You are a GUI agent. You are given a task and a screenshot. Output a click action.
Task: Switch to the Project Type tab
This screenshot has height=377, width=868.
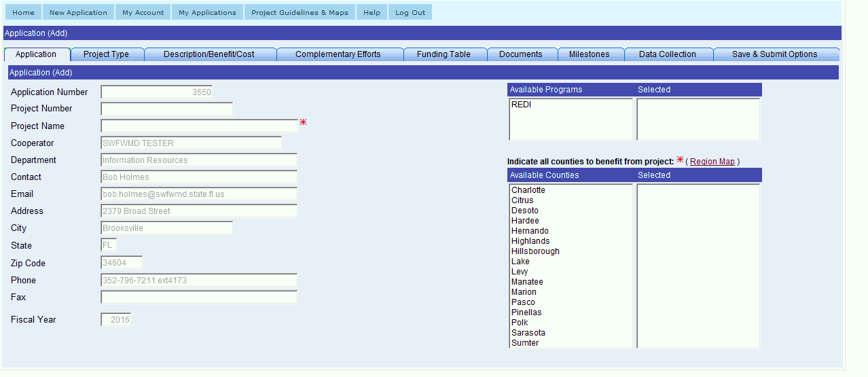[x=106, y=54]
